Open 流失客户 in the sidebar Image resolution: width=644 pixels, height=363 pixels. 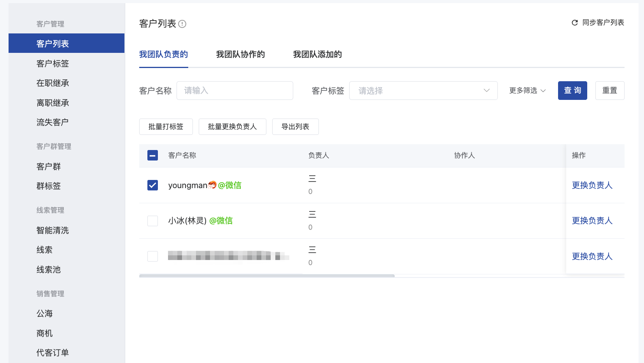52,122
